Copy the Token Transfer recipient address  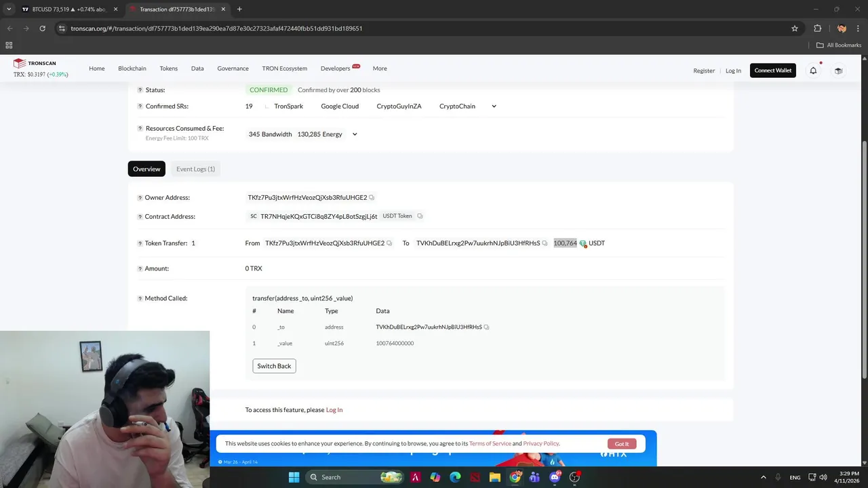(x=545, y=243)
